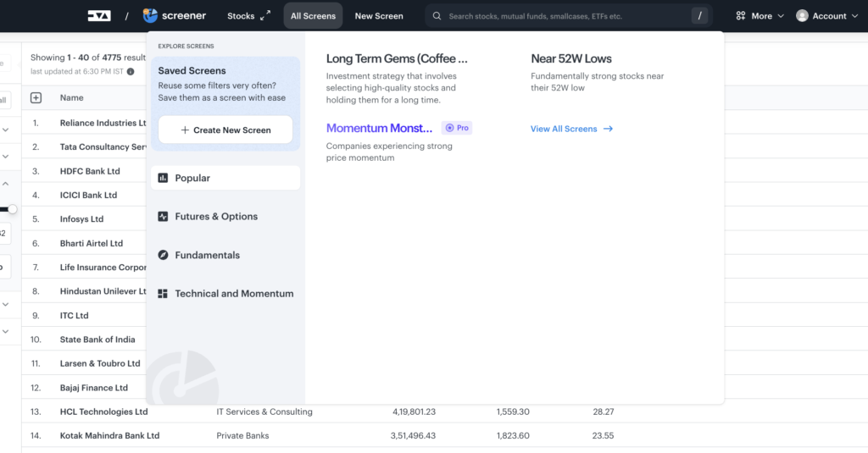
Task: Click the add column plus icon
Action: click(36, 98)
